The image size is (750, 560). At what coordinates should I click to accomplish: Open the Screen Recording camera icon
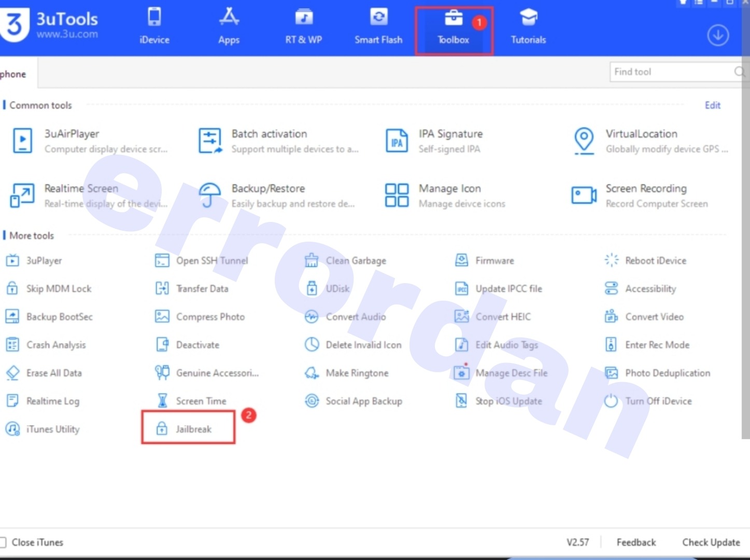pyautogui.click(x=584, y=195)
